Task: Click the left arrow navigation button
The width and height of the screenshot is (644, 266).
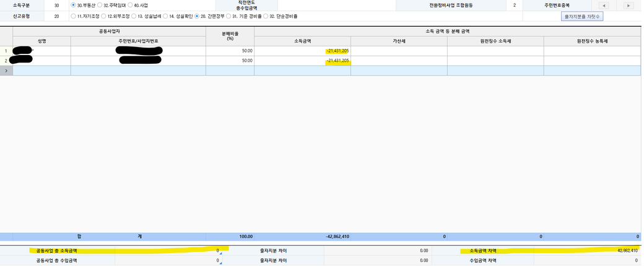Action: click(x=604, y=6)
